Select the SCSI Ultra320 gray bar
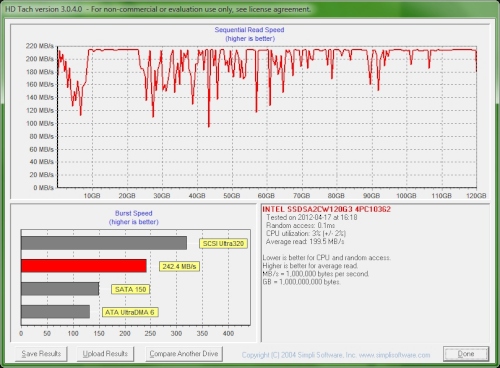Screen dimensions: 500x368 tap(104, 243)
